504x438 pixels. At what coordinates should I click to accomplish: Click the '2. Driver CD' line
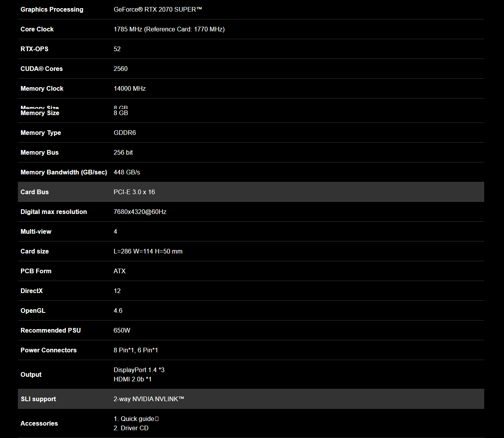(x=131, y=428)
